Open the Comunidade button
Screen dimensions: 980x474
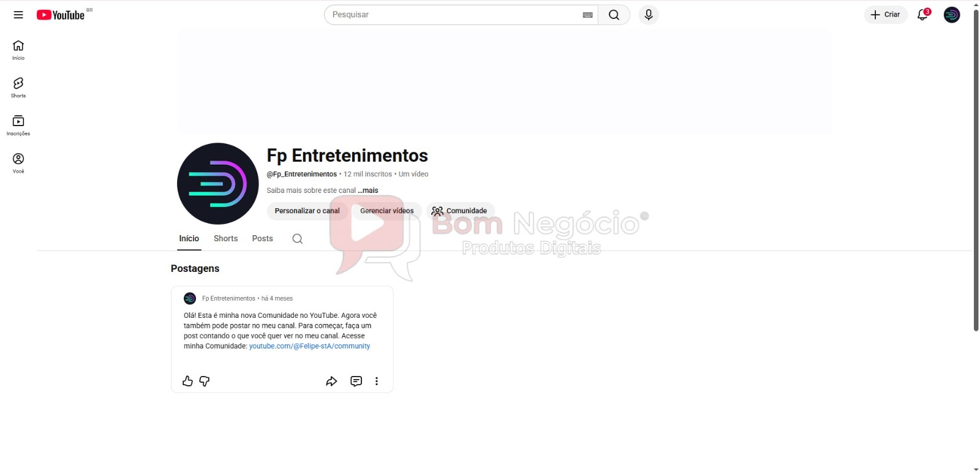[x=460, y=211]
